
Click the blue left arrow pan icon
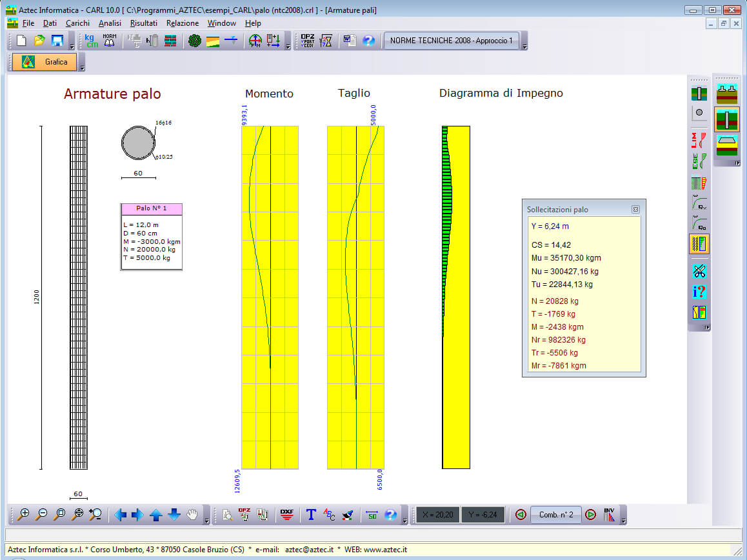pyautogui.click(x=120, y=514)
